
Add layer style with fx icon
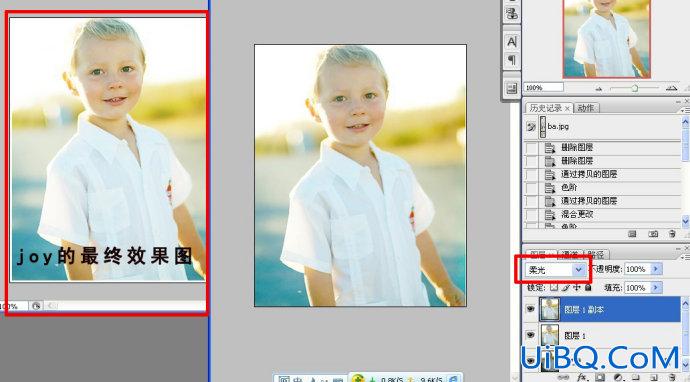click(583, 378)
